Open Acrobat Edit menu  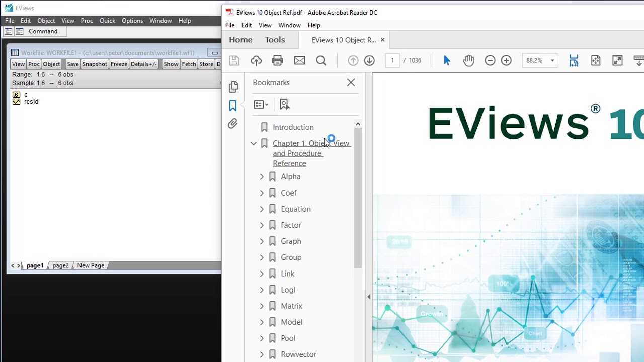coord(247,25)
